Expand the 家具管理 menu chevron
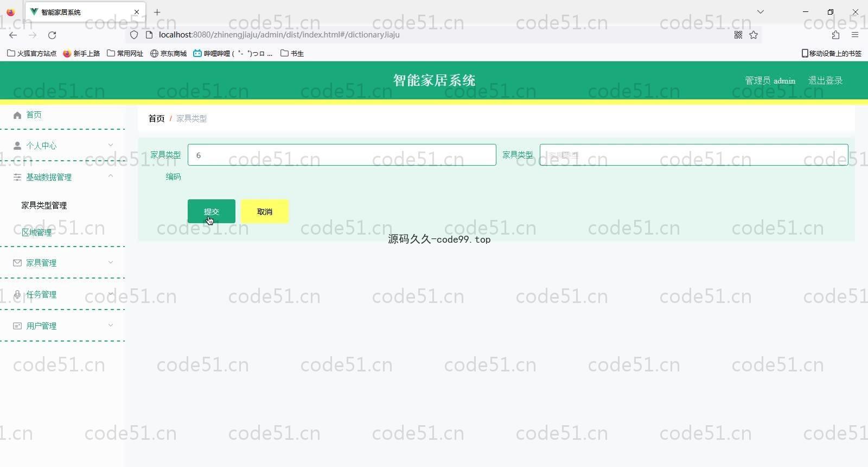This screenshot has width=868, height=467. tap(111, 262)
